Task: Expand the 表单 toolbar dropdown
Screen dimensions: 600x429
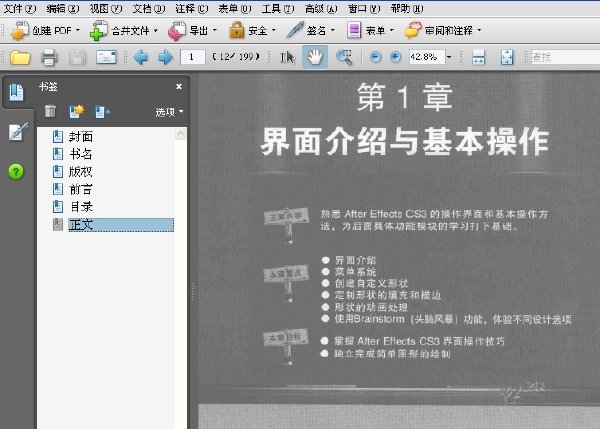Action: pos(391,30)
